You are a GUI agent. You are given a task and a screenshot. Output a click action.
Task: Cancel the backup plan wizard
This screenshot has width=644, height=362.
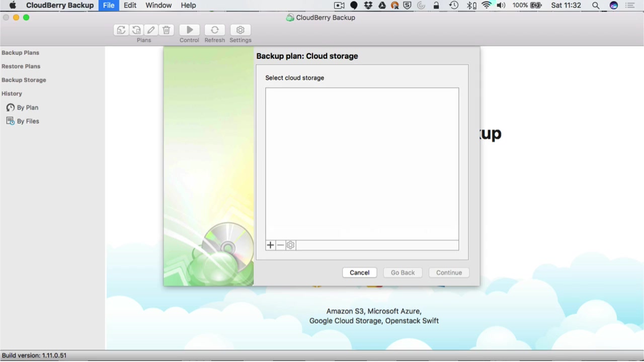coord(360,273)
